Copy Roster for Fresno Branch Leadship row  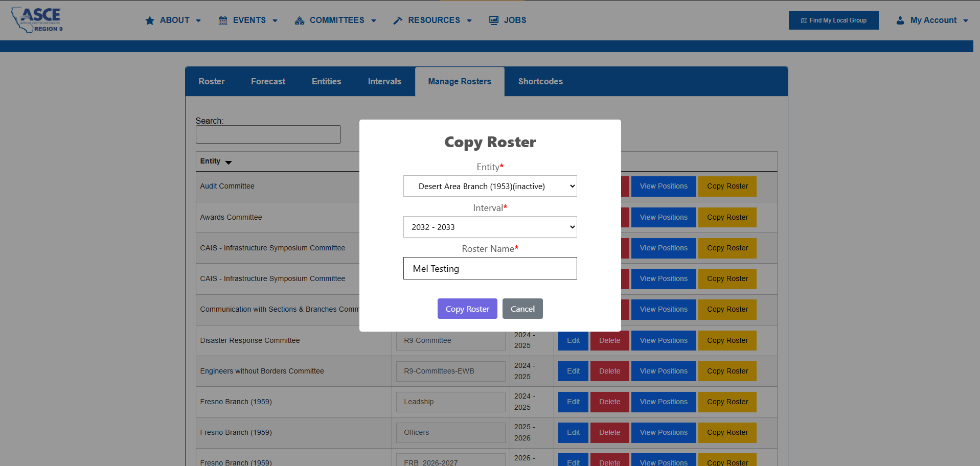pyautogui.click(x=727, y=402)
